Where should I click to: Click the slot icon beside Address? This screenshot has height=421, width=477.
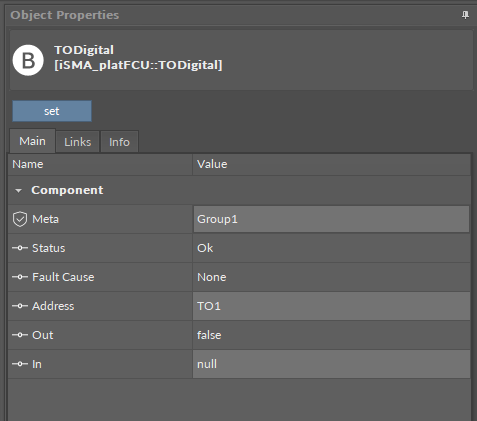click(x=20, y=306)
